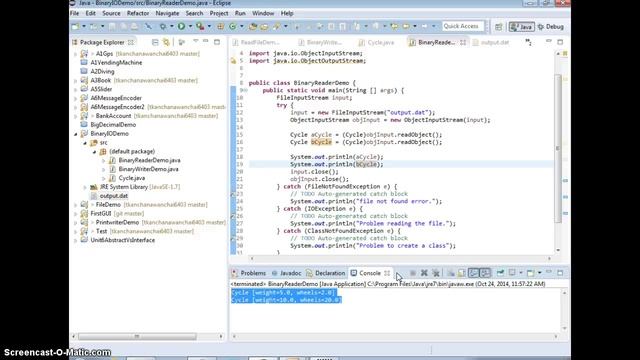The image size is (640, 360).
Task: Click Clear Console icon
Action: (451, 273)
